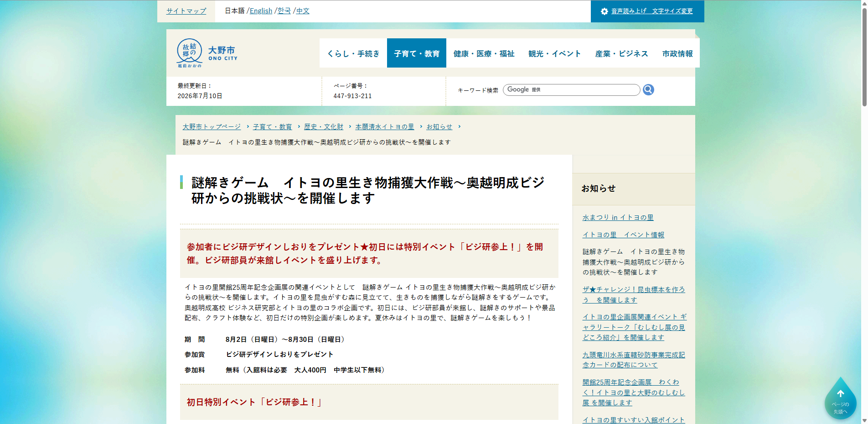Click the キーワード検索 label
The image size is (868, 424).
pos(478,90)
